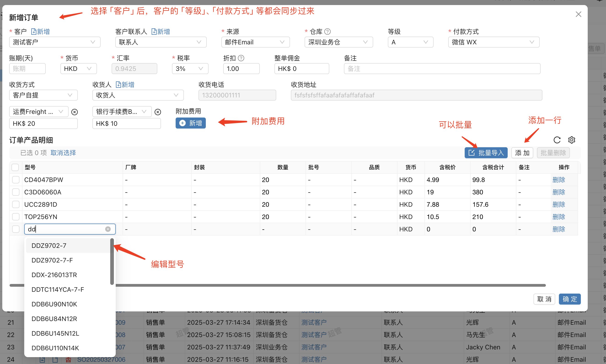The width and height of the screenshot is (606, 364).
Task: Select DDX-216013TR from the suggestion list
Action: click(54, 275)
